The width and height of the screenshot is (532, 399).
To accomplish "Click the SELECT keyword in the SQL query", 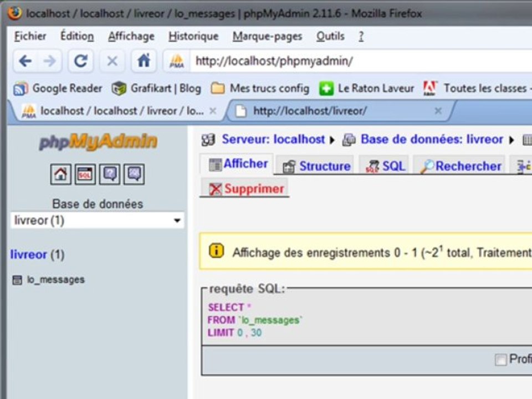I will (x=226, y=308).
